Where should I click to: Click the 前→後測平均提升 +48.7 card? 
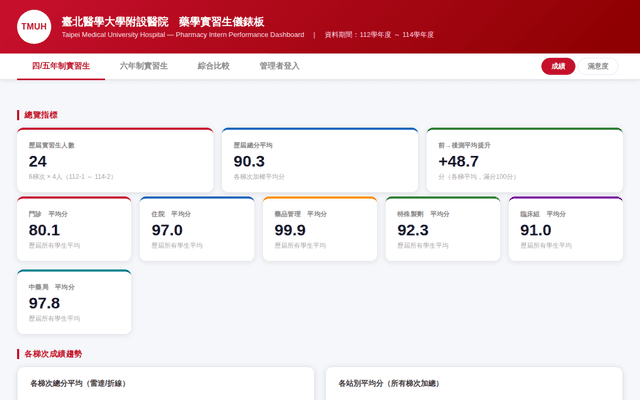525,160
